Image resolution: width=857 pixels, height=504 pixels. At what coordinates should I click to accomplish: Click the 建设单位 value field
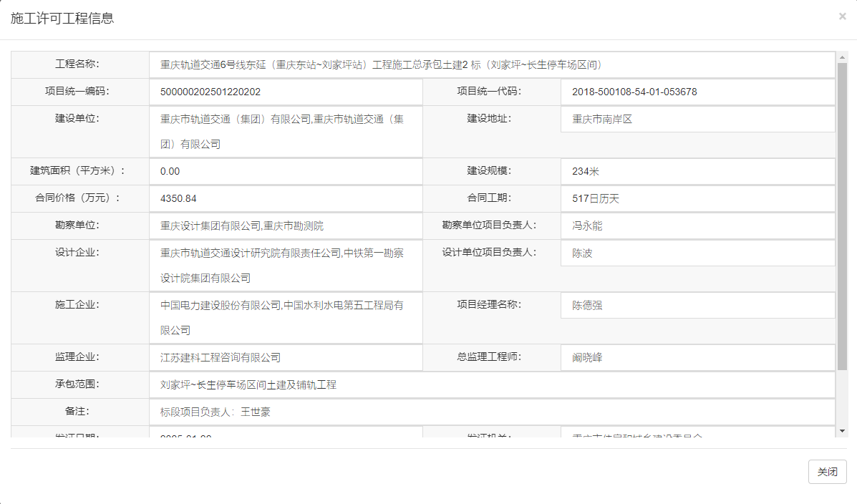[x=286, y=132]
